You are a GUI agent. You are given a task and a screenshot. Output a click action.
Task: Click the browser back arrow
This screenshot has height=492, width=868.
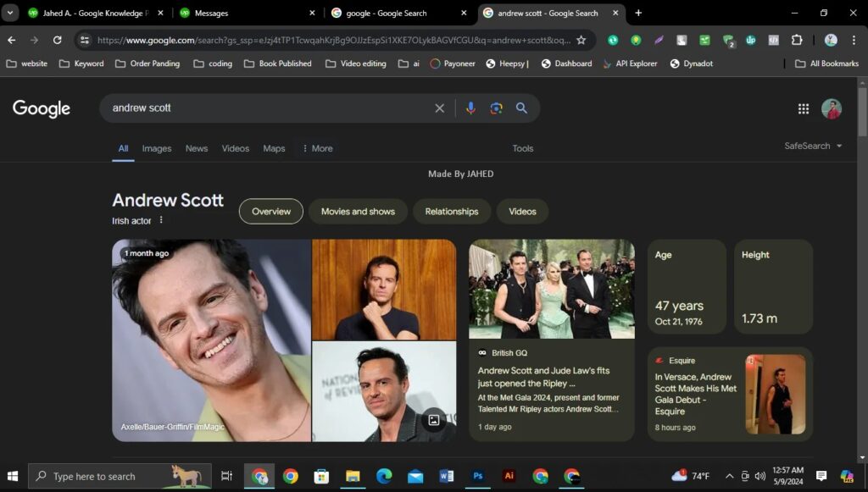tap(12, 40)
